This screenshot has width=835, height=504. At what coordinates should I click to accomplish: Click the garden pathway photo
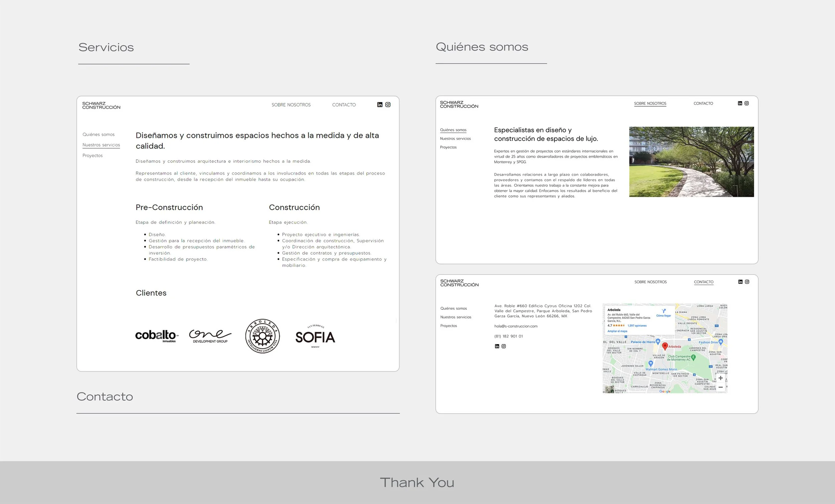point(691,162)
